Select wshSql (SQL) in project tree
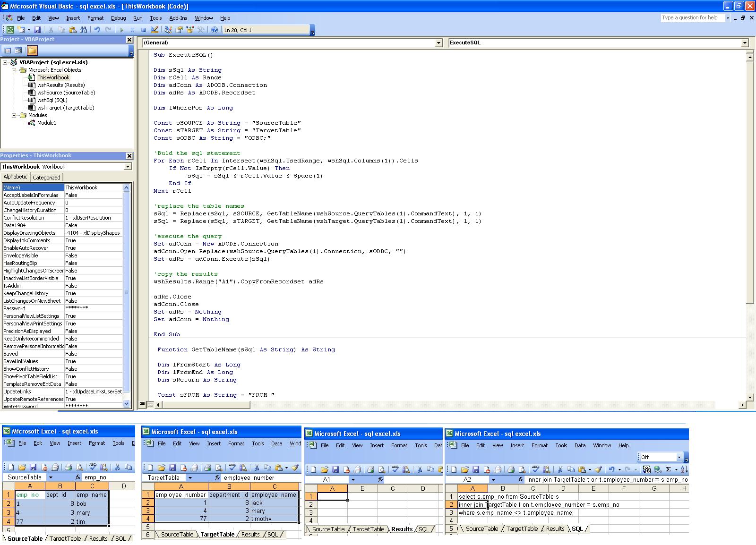This screenshot has height=545, width=756. [x=52, y=100]
